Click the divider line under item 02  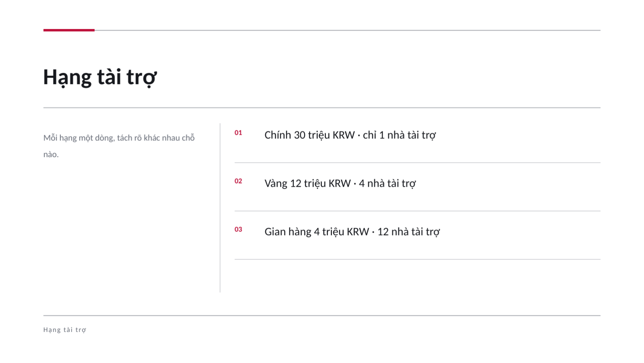click(x=418, y=211)
